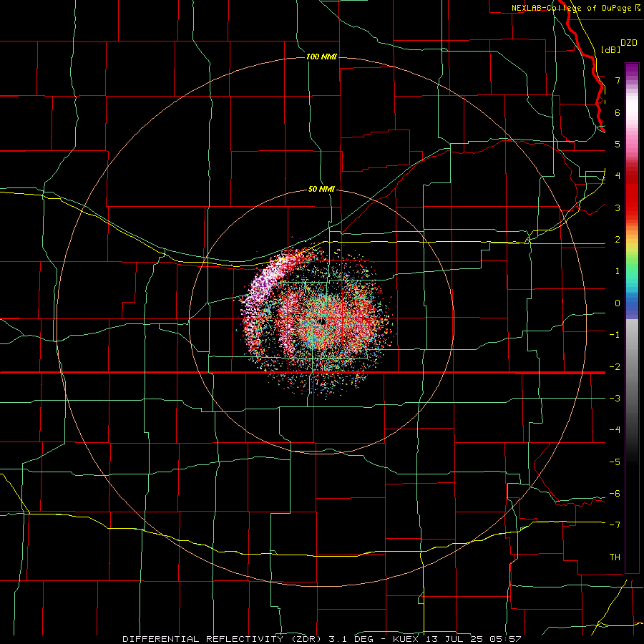This screenshot has width=644, height=644.
Task: Click the 100 NMI range ring label
Action: click(x=321, y=57)
